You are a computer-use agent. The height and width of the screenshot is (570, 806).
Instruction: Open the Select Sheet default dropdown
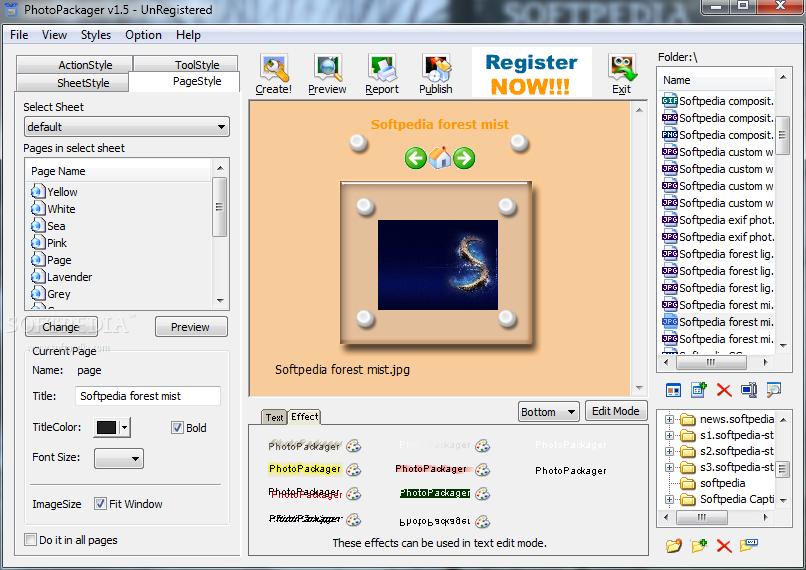click(x=126, y=126)
